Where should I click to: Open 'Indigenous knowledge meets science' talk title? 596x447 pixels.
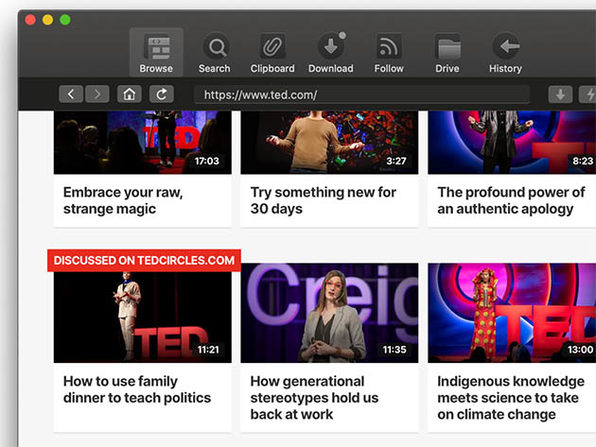click(511, 398)
